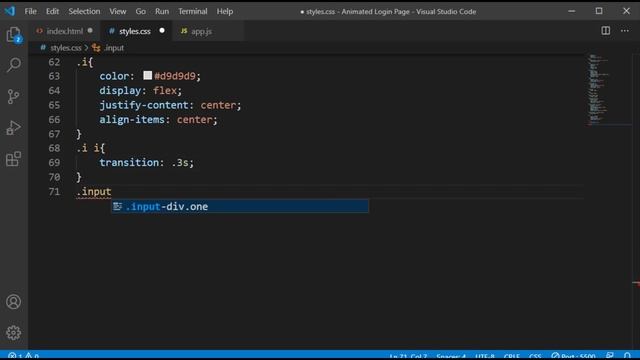This screenshot has height=360, width=640.
Task: Open the Selection menu
Action: (84, 11)
